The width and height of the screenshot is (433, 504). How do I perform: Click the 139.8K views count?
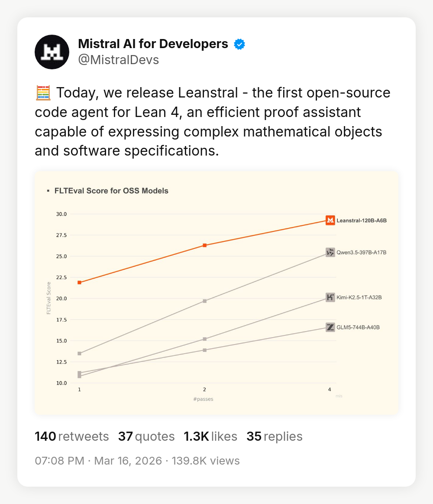click(x=206, y=461)
